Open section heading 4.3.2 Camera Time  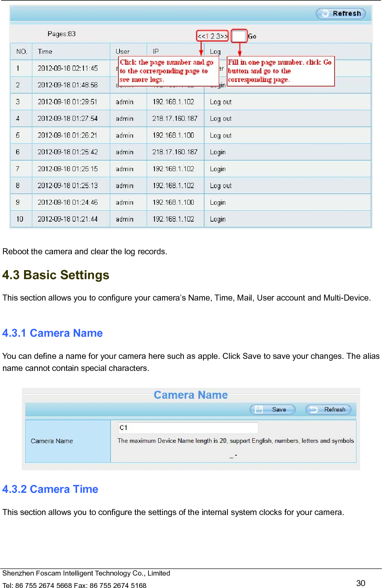point(50,489)
